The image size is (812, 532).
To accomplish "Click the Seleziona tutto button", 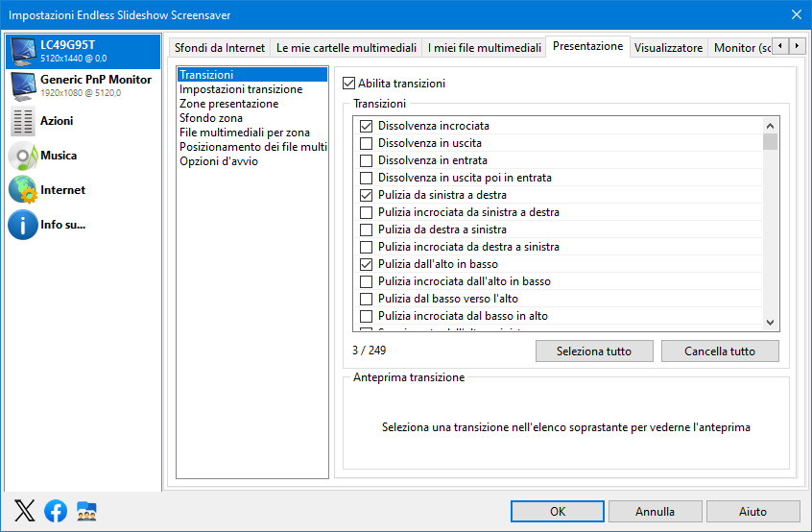I will (594, 351).
